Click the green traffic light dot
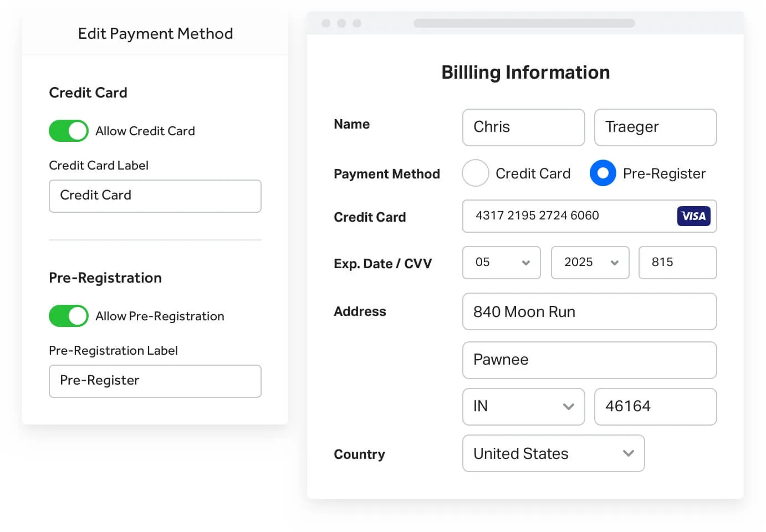 [x=357, y=23]
